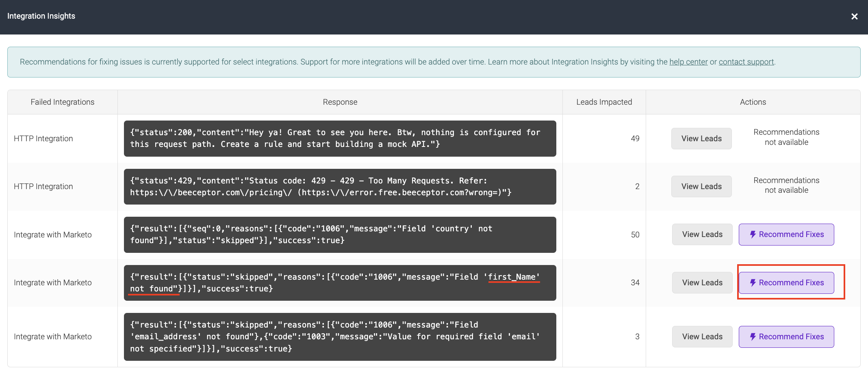This screenshot has width=868, height=375.
Task: Click HTTP Integration name in the 2-lead row
Action: click(x=43, y=186)
